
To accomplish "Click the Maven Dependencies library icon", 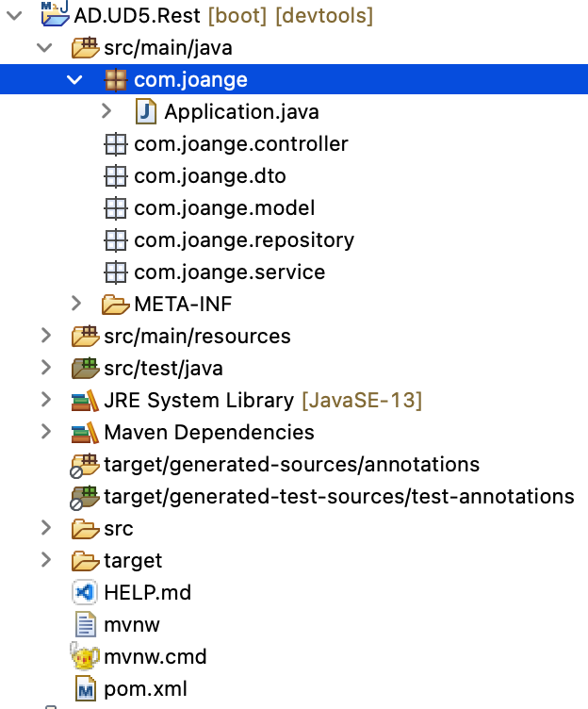I will click(x=86, y=433).
